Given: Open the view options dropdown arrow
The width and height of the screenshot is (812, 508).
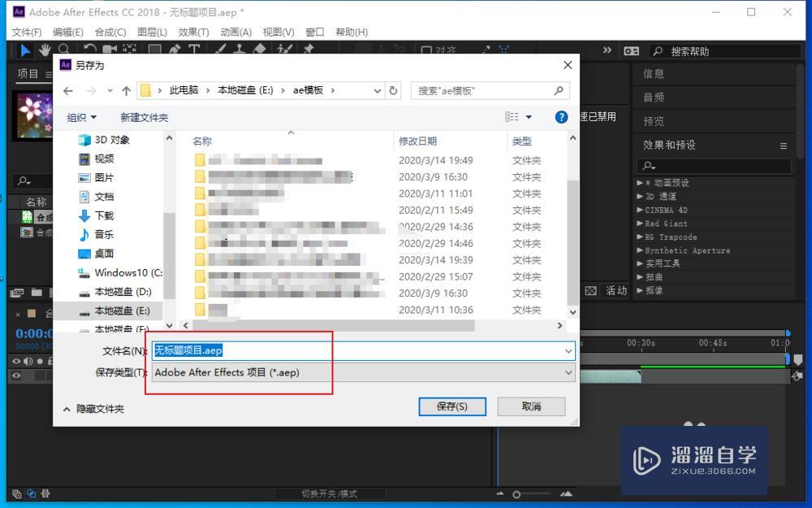Looking at the screenshot, I should 529,117.
